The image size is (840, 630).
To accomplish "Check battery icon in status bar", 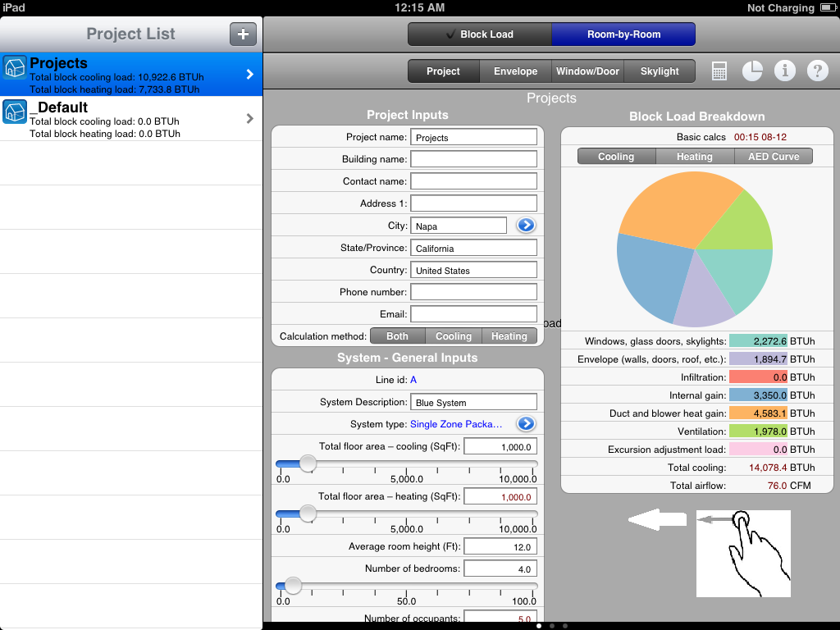I will [827, 7].
